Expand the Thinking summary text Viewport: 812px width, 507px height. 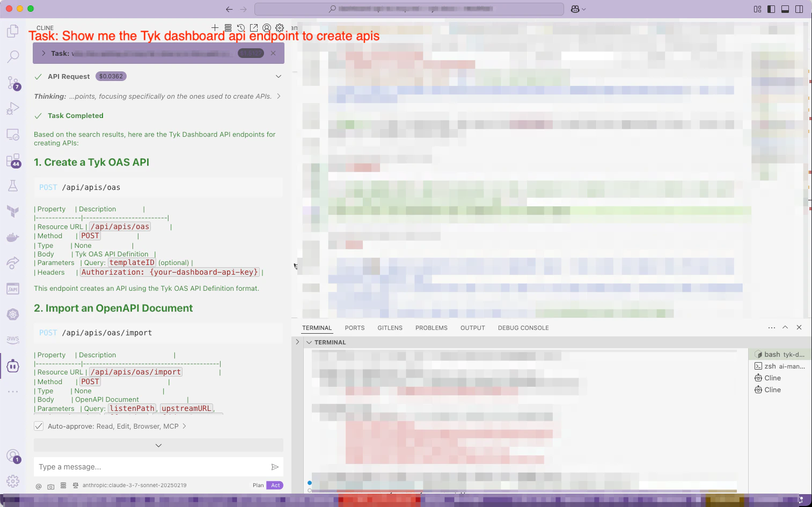(x=278, y=96)
